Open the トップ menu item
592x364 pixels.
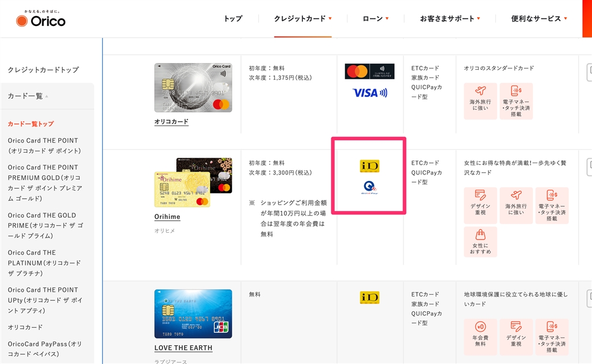click(233, 18)
